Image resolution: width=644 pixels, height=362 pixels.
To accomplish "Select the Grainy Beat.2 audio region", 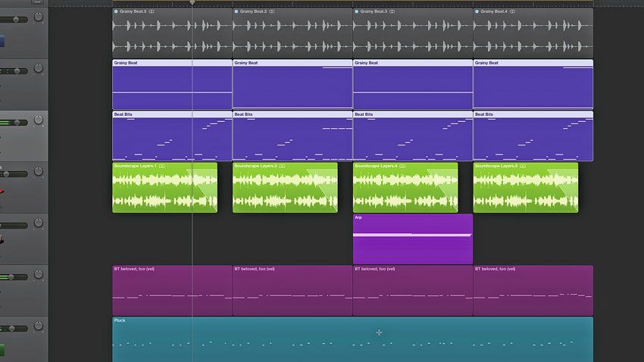I will pyautogui.click(x=292, y=33).
